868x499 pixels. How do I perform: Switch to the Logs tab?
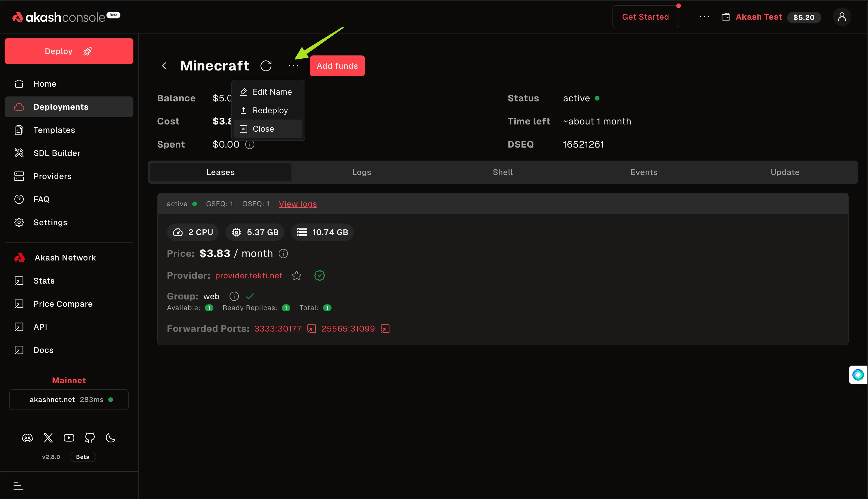[362, 172]
